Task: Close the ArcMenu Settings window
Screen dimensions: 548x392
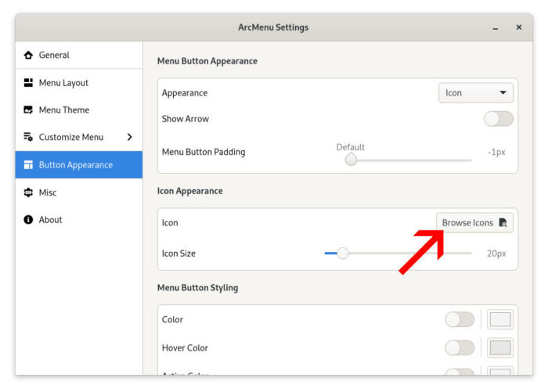Action: point(519,27)
